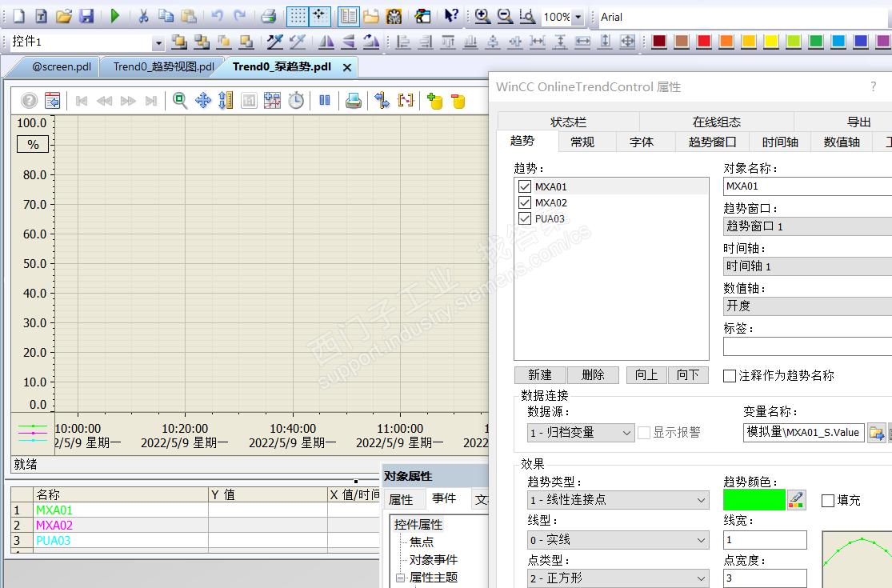This screenshot has height=588, width=892.
Task: Enable 注释作为趋势名称 checkbox
Action: [730, 376]
